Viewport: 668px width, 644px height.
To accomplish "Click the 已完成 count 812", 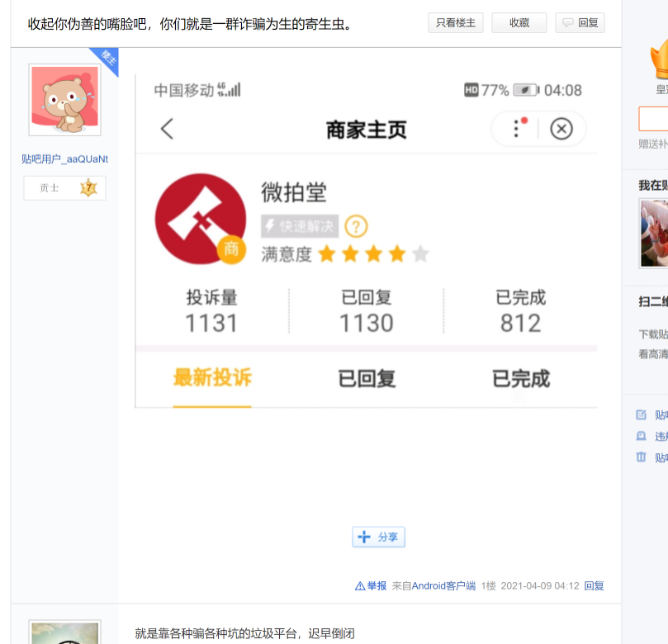I will pyautogui.click(x=520, y=323).
